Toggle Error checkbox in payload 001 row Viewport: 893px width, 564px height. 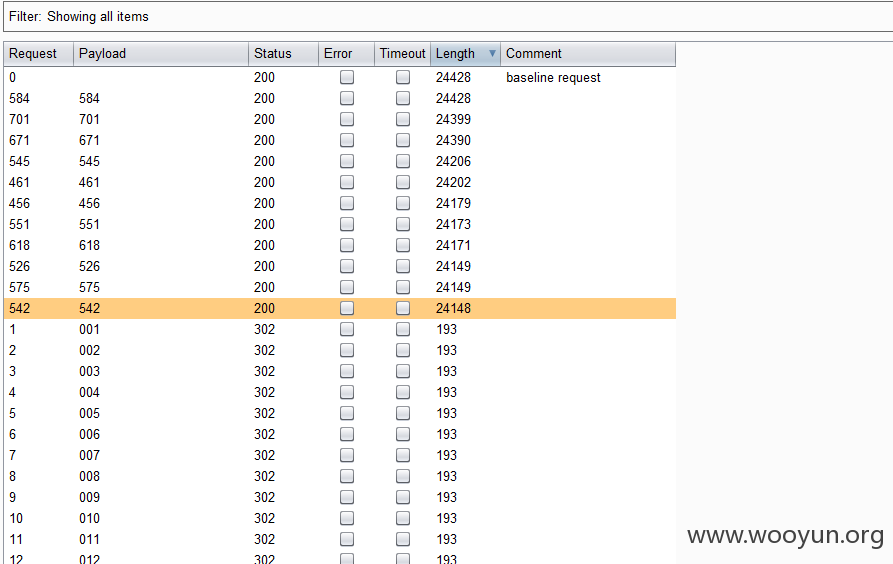pos(347,329)
